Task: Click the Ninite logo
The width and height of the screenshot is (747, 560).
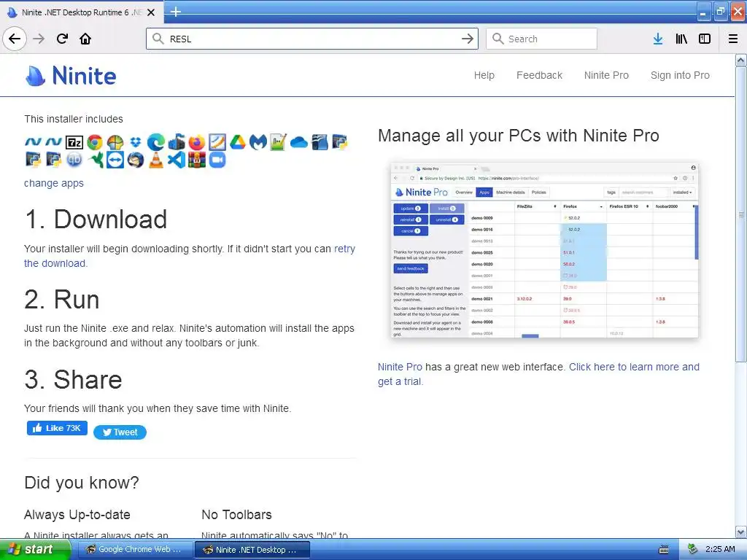Action: (71, 76)
